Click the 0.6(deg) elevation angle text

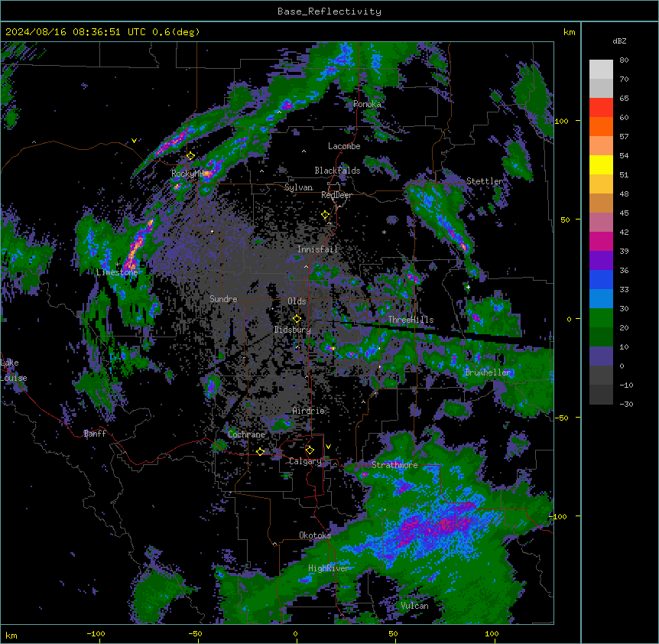[x=176, y=32]
